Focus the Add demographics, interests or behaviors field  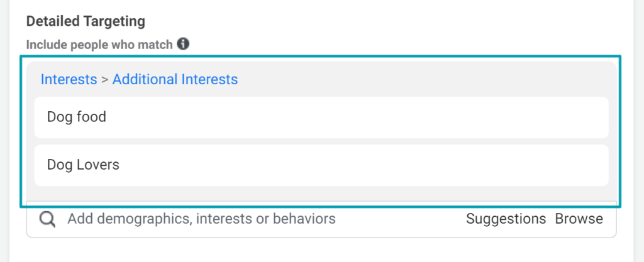coord(321,219)
